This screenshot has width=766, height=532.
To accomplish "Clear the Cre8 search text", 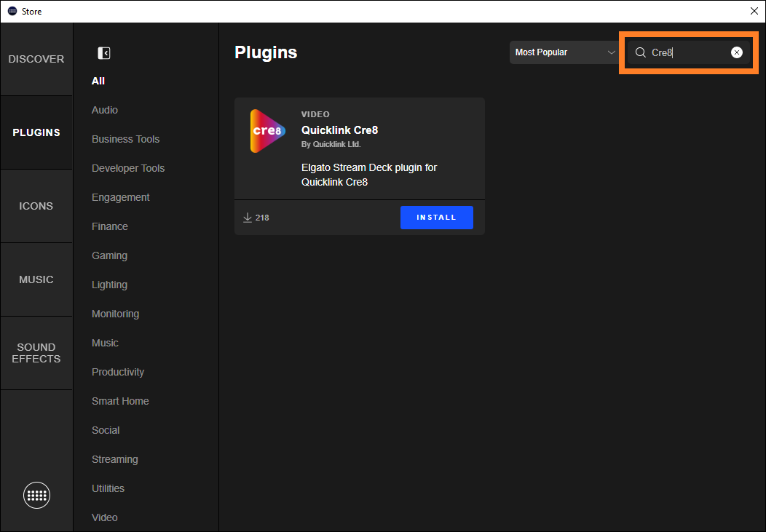I will [x=737, y=52].
